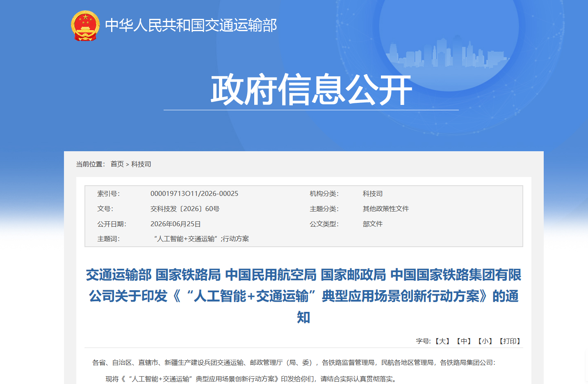Viewport: 588px width, 384px height.
Task: Click the 字号: label
Action: click(x=423, y=341)
